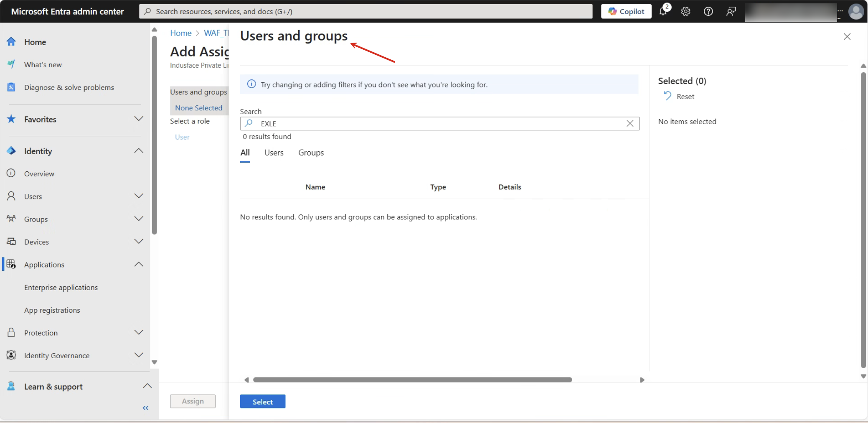This screenshot has width=868, height=423.
Task: Click the disabled Assign button
Action: click(x=193, y=401)
